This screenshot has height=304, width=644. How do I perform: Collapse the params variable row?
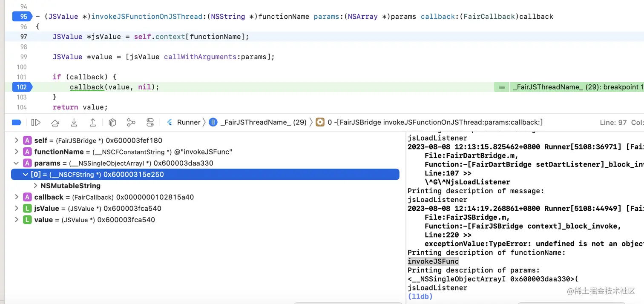tap(16, 163)
